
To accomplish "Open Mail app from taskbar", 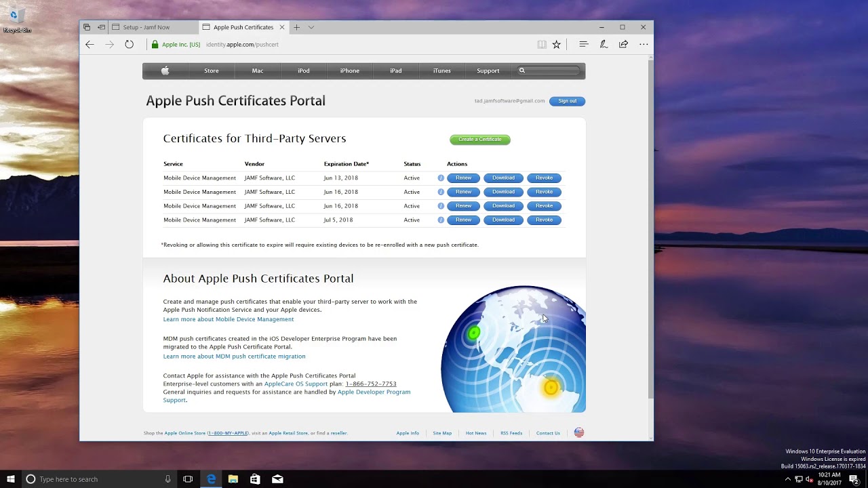I will 277,479.
